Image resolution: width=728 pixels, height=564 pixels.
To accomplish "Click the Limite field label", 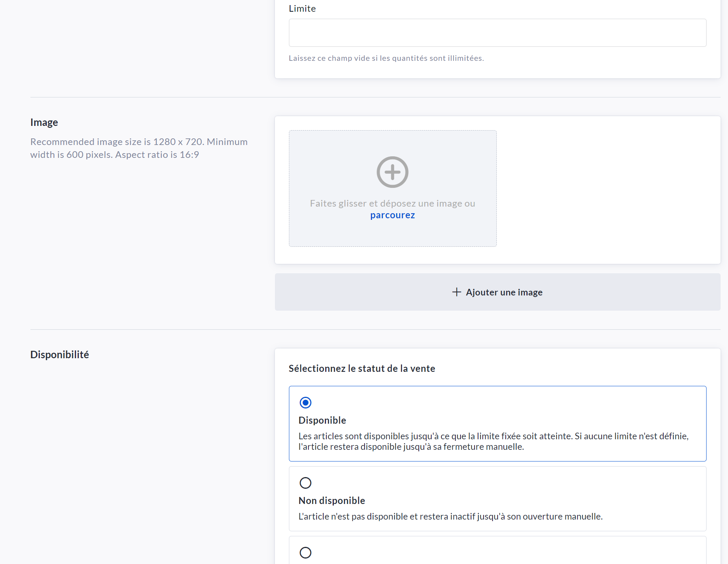I will point(302,9).
